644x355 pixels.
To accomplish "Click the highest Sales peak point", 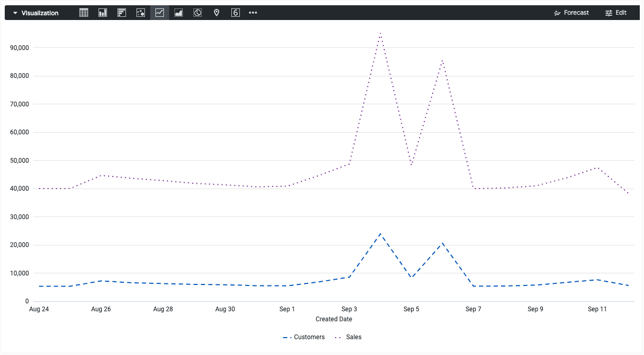I will point(380,34).
